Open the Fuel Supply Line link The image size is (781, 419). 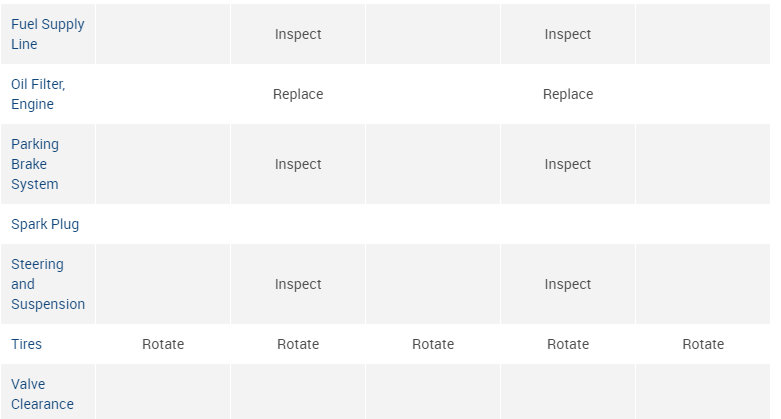click(x=47, y=34)
